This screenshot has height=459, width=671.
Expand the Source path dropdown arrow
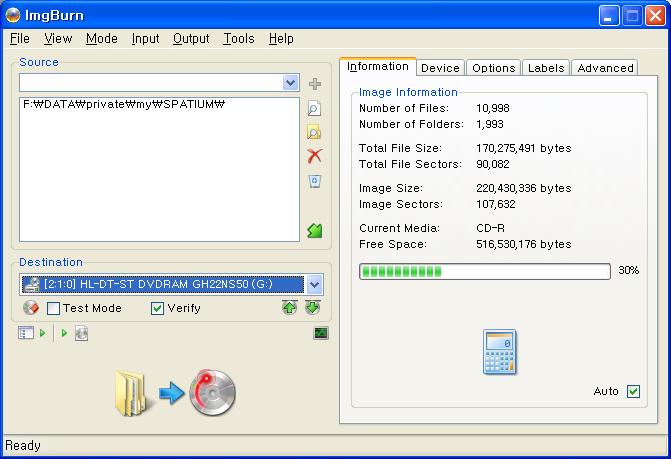click(x=291, y=82)
